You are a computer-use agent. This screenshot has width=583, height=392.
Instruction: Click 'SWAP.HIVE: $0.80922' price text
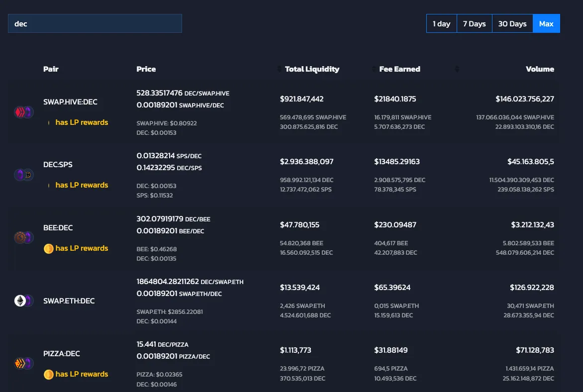167,123
